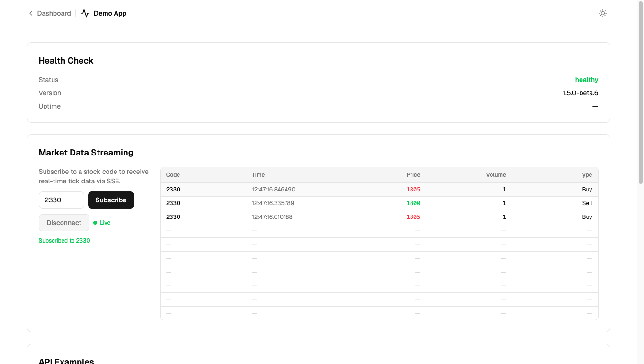Screen dimensions: 644x364
Task: Go back to the Dashboard link
Action: [54, 13]
